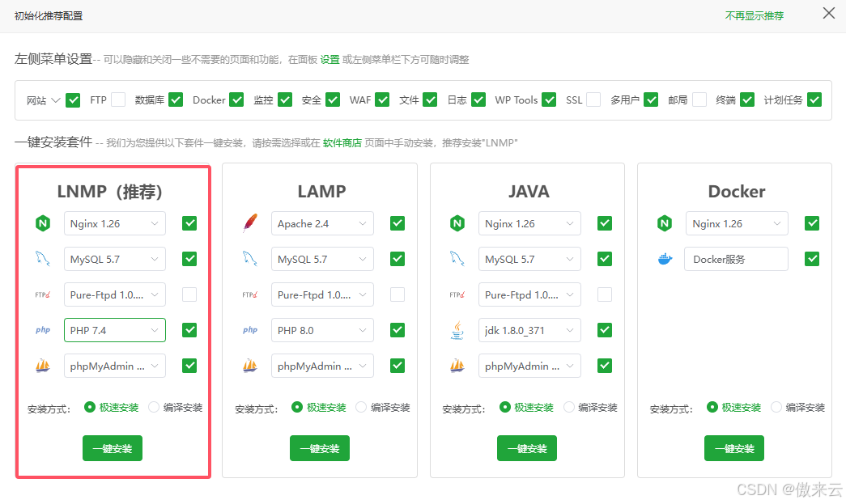Image resolution: width=846 pixels, height=504 pixels.
Task: Select 极速安装 radio in LAMP card
Action: point(297,407)
